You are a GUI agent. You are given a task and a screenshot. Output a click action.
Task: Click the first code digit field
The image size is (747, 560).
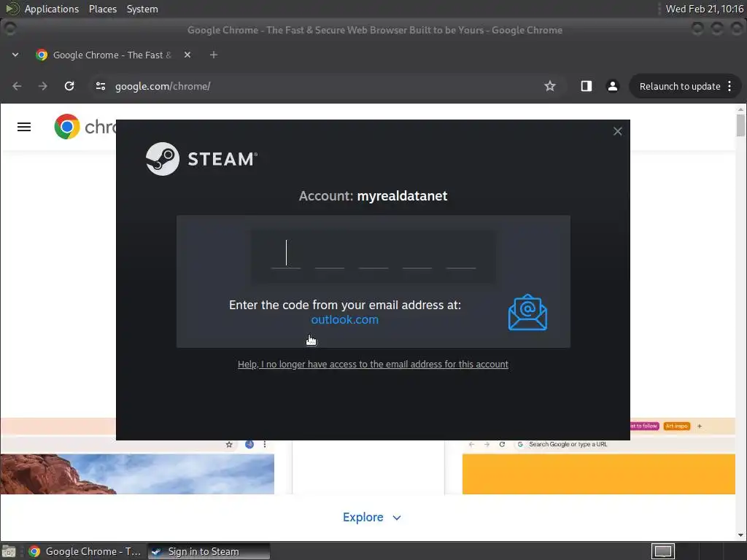click(x=286, y=254)
